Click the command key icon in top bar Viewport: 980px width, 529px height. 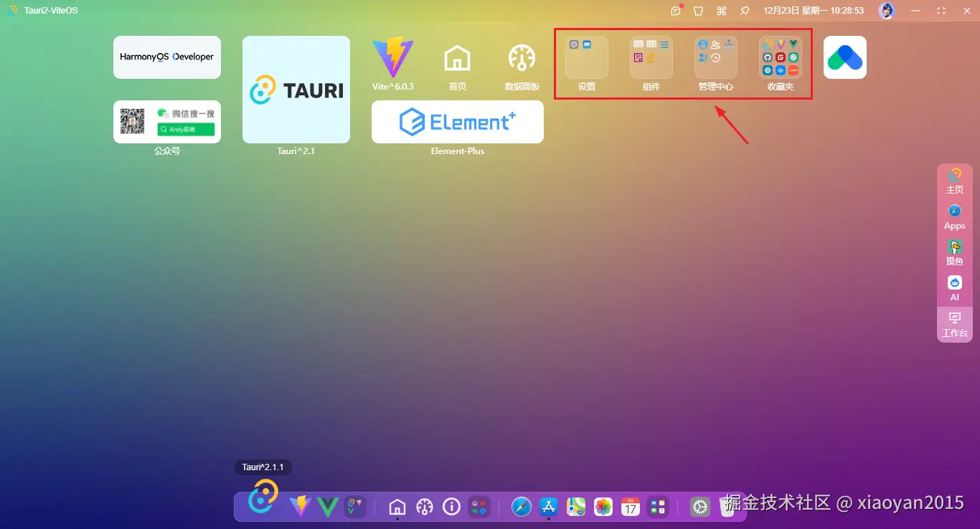click(722, 11)
